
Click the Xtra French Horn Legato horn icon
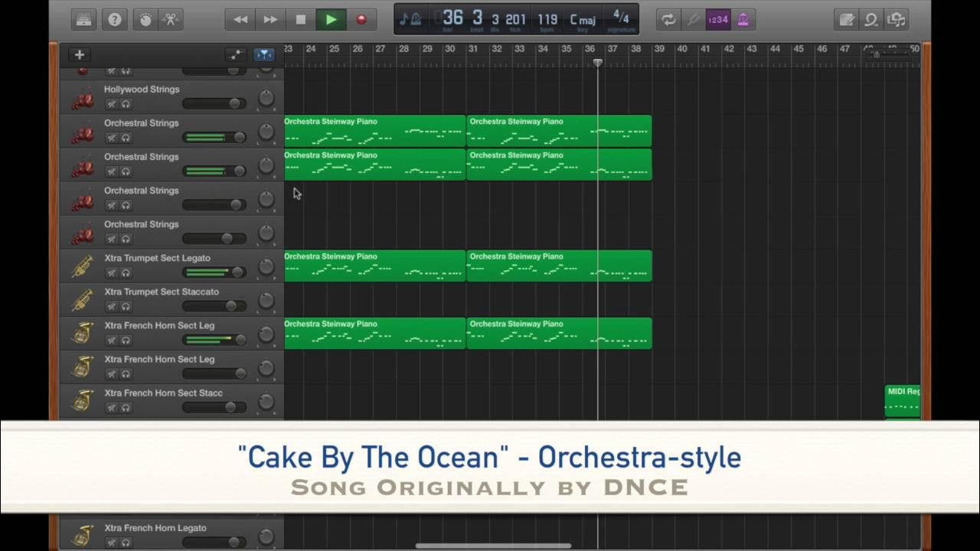(x=83, y=535)
